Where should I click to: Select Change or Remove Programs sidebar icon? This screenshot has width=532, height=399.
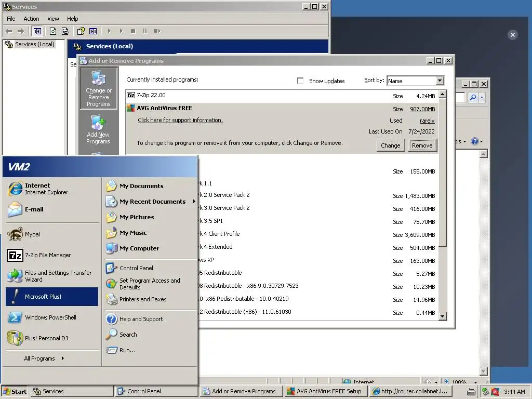(x=98, y=88)
